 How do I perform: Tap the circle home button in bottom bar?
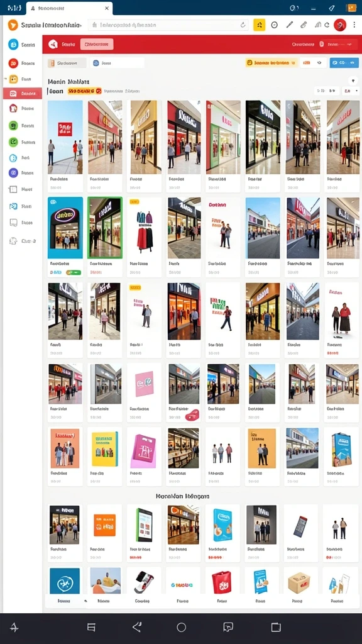coord(182,627)
